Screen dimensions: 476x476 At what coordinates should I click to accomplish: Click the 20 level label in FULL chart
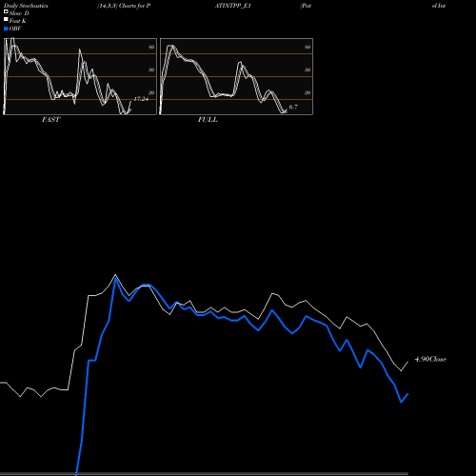click(307, 93)
